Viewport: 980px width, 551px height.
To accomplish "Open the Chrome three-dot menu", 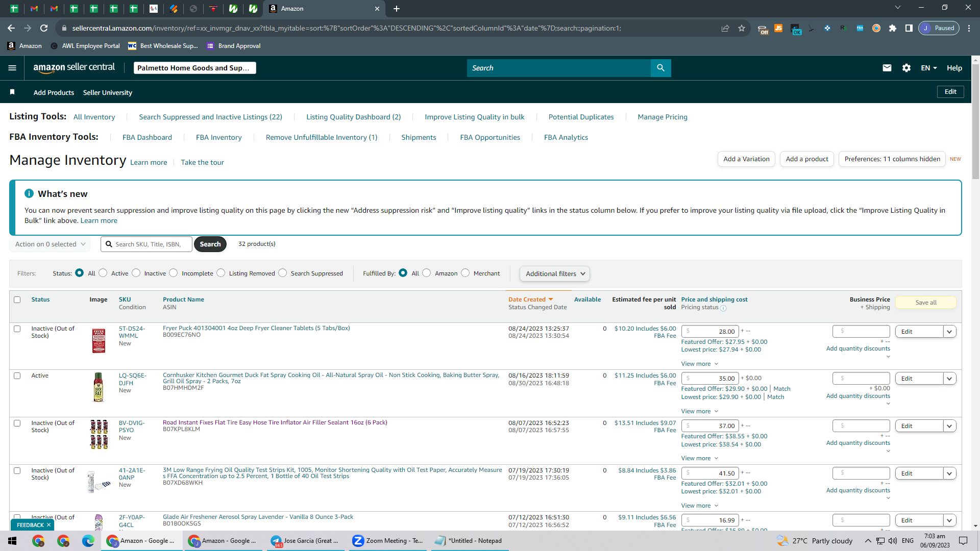I will click(x=969, y=28).
